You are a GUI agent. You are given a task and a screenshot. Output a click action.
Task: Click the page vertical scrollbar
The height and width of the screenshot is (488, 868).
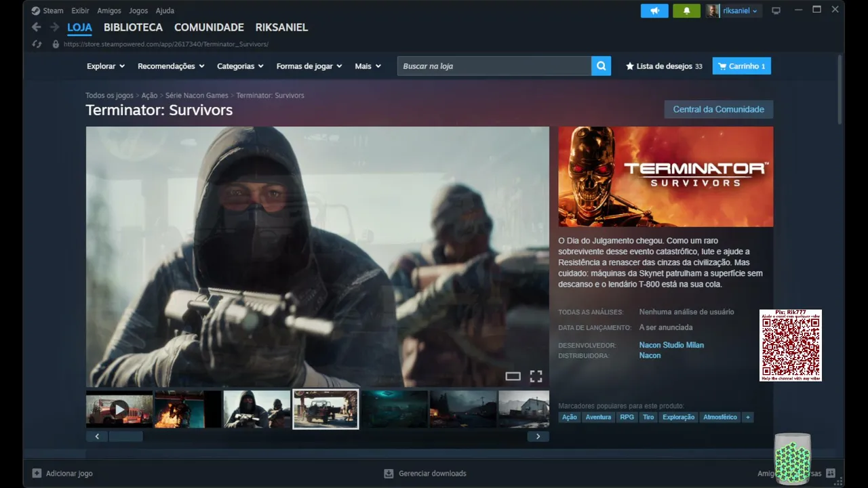click(x=840, y=89)
